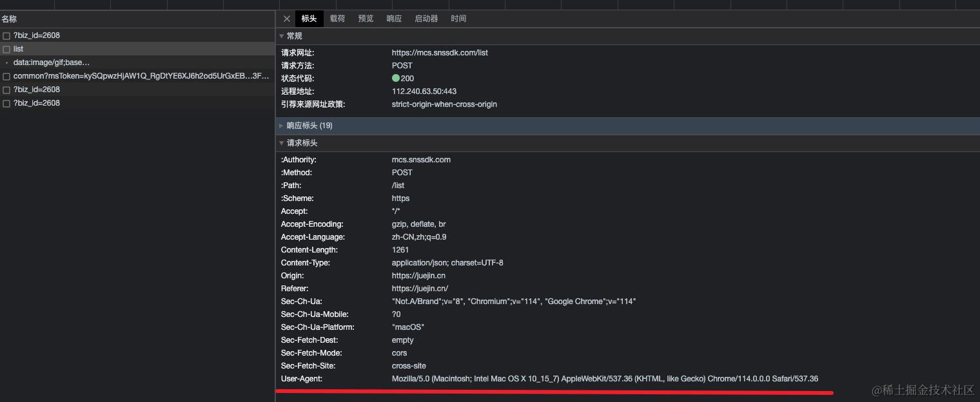The width and height of the screenshot is (980, 402).
Task: Click the Referer value https://juejin.cn/
Action: pos(420,289)
